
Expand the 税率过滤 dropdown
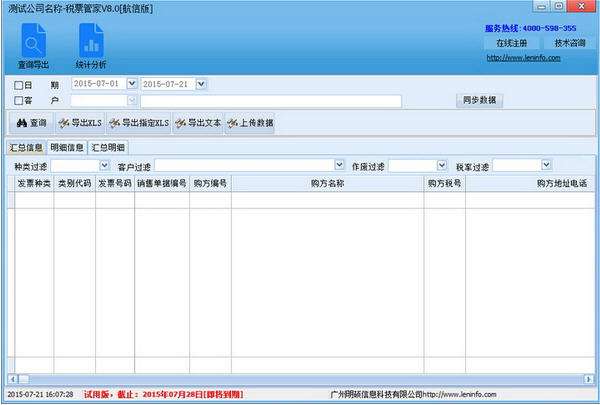(544, 165)
